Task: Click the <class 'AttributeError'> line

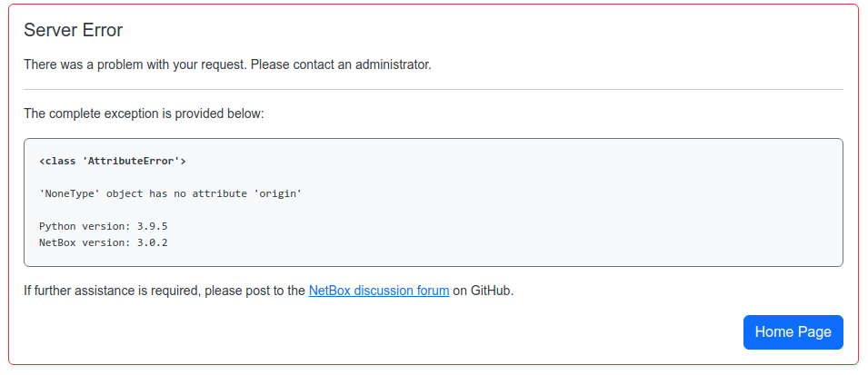Action: (113, 161)
